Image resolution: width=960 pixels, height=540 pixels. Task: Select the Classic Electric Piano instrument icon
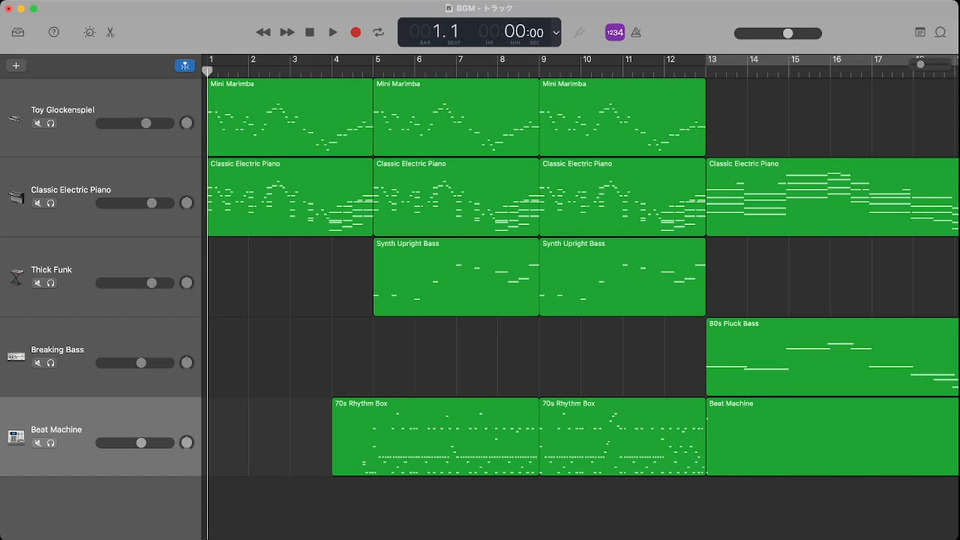[16, 197]
